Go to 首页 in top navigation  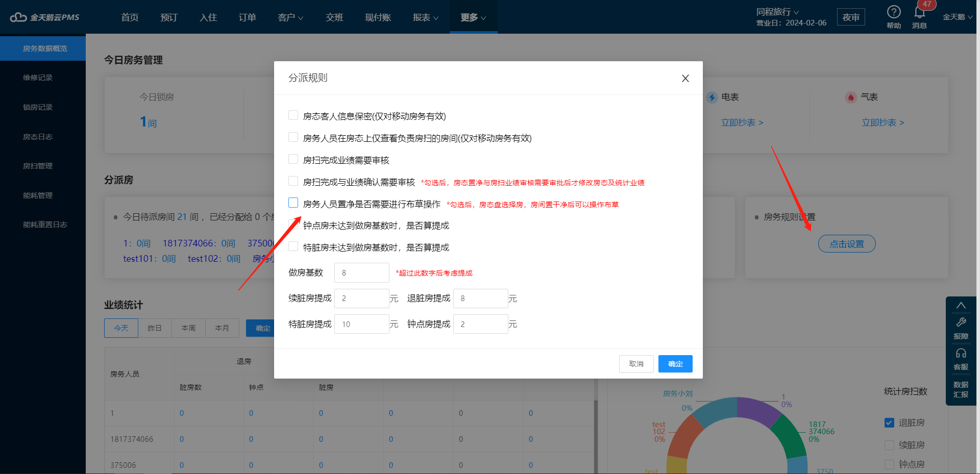pyautogui.click(x=130, y=17)
